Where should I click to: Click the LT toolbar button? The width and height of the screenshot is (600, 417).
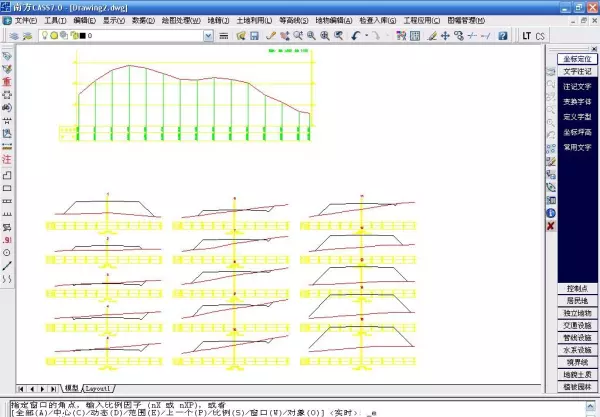pyautogui.click(x=527, y=36)
